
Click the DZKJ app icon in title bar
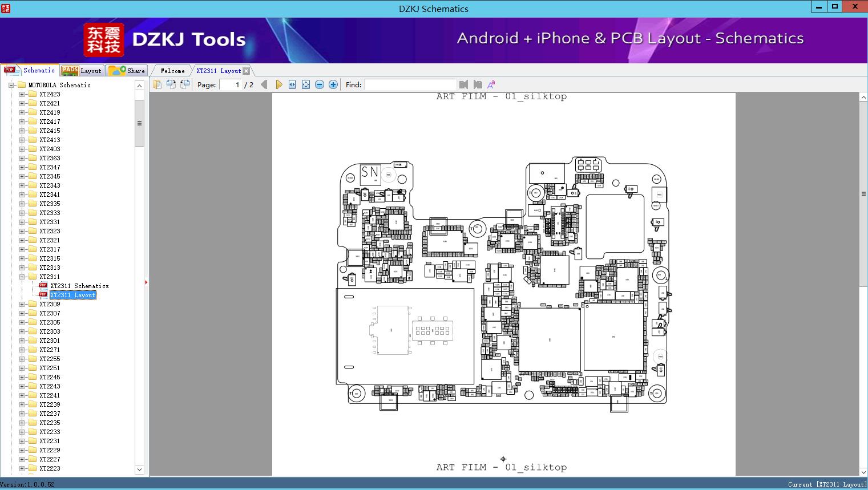point(6,8)
